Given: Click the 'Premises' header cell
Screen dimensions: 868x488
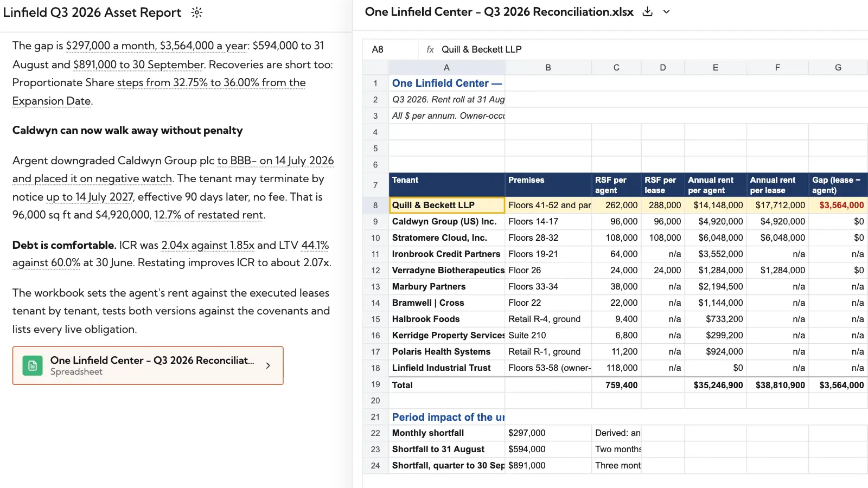Looking at the screenshot, I should coord(548,185).
